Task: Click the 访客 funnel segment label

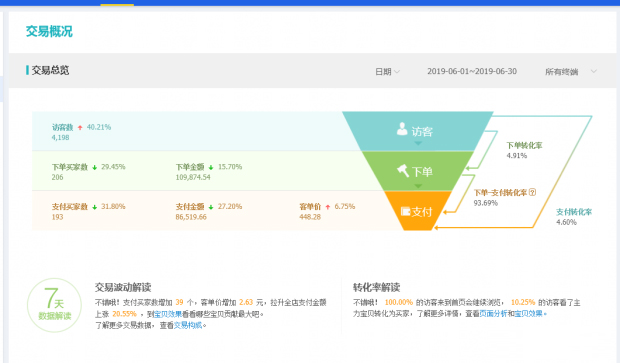Action: coord(422,131)
